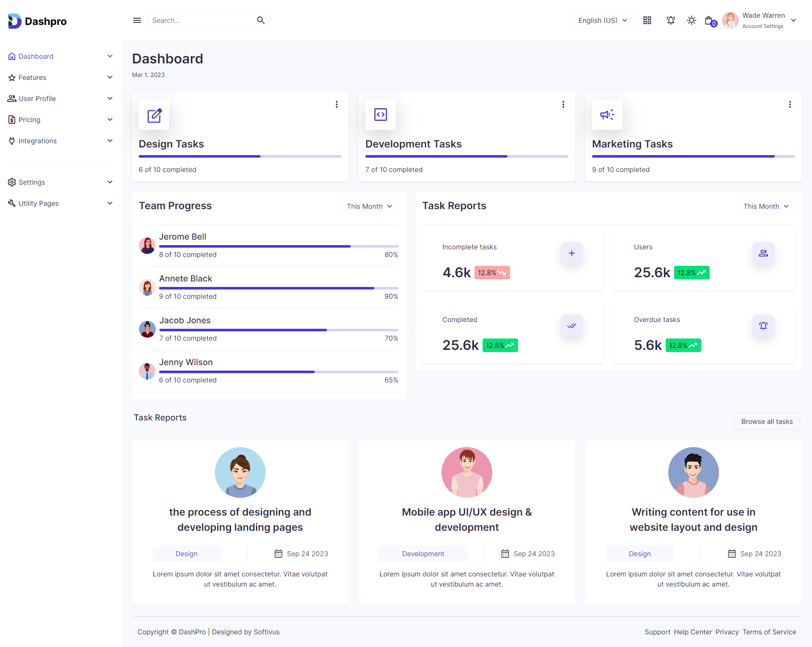Open the shopping bag cart icon
The width and height of the screenshot is (812, 647).
(x=709, y=21)
